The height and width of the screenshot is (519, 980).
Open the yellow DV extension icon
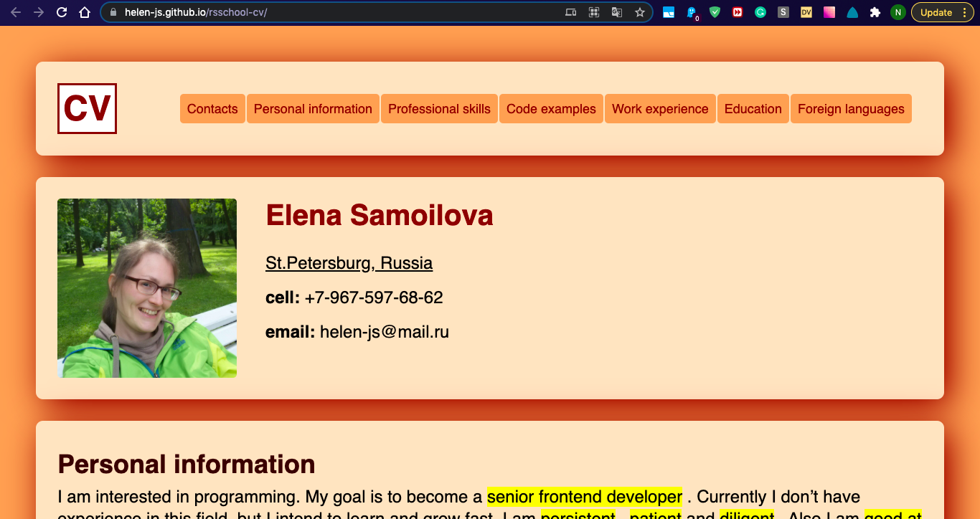pyautogui.click(x=806, y=12)
